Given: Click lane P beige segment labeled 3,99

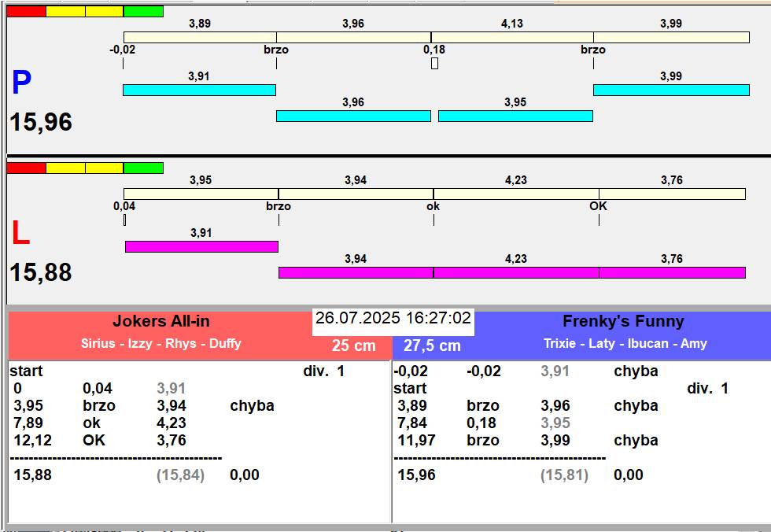Looking at the screenshot, I should 671,37.
